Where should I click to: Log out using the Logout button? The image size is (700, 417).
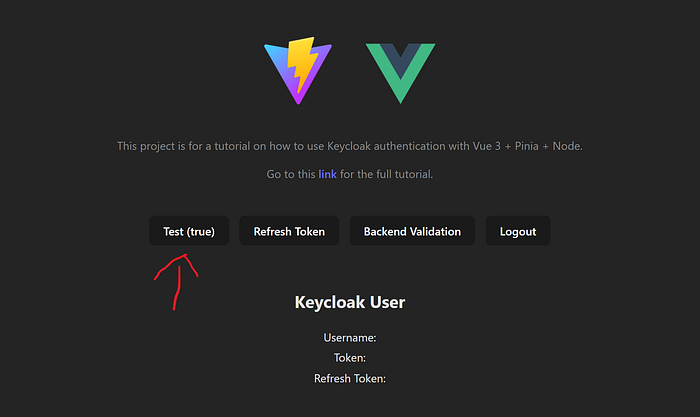tap(518, 231)
